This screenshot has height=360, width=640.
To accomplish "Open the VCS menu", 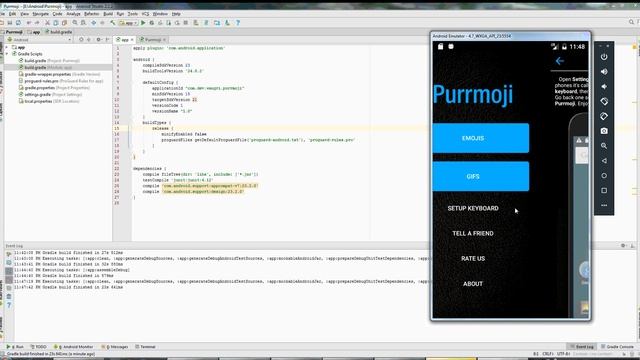I will (x=145, y=14).
